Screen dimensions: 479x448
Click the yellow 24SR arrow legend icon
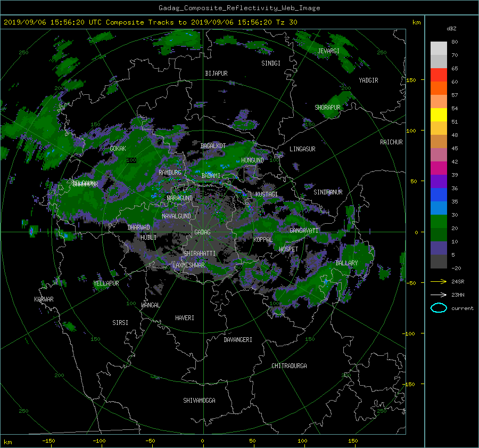click(439, 281)
